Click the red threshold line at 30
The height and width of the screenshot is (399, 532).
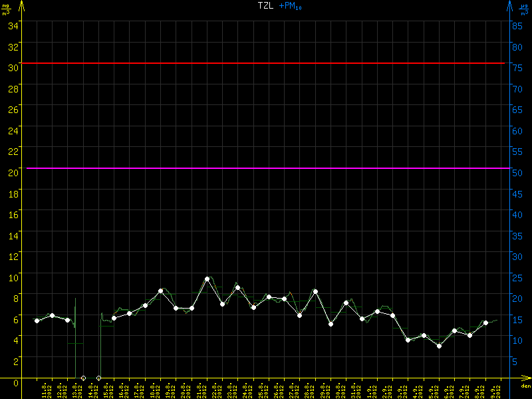[266, 63]
